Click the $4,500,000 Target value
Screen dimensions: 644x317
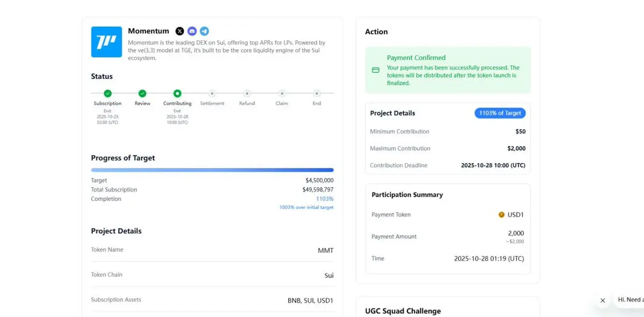[x=319, y=181]
